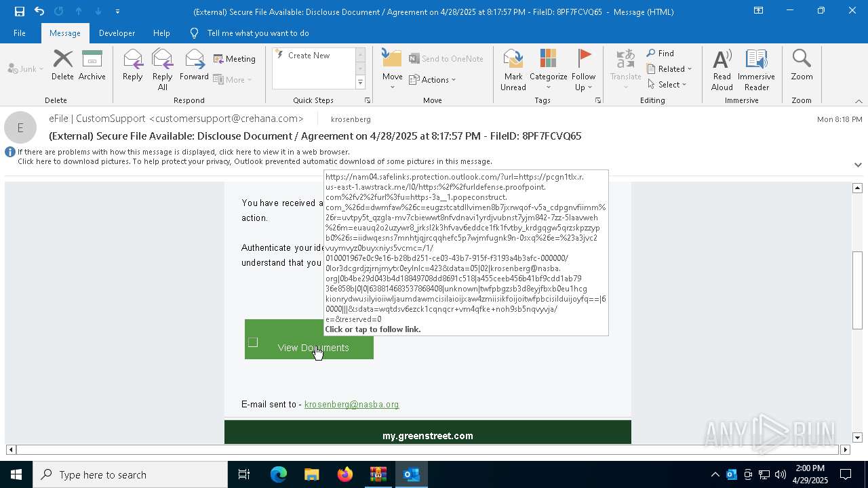Open the Zoom dialog
Image resolution: width=868 pixels, height=488 pixels.
click(802, 65)
